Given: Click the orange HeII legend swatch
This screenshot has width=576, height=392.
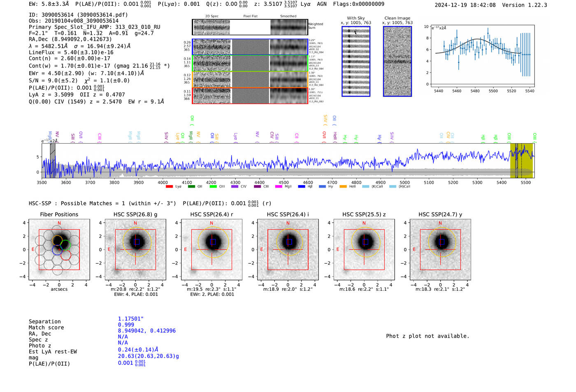Looking at the screenshot, I should pos(343,187).
